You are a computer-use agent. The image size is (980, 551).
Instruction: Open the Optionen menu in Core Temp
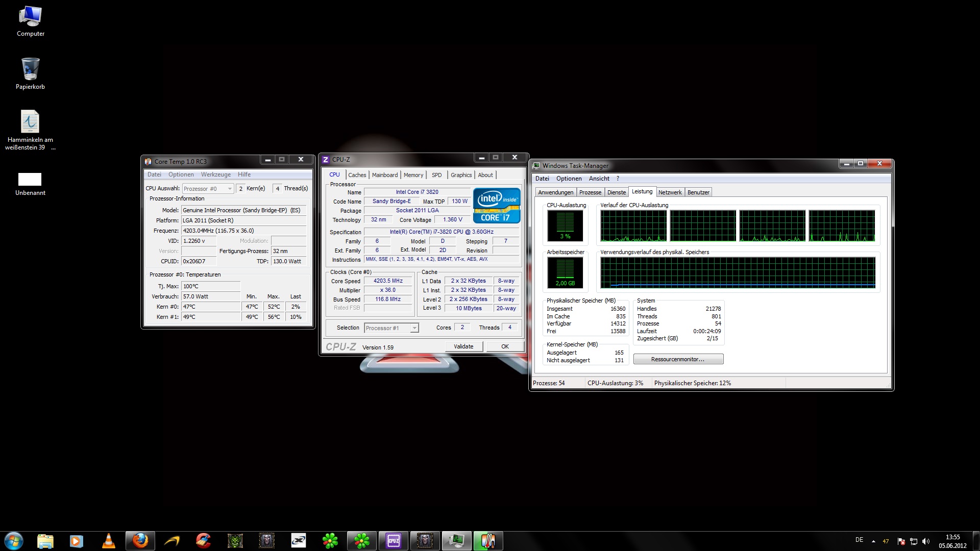click(x=181, y=174)
